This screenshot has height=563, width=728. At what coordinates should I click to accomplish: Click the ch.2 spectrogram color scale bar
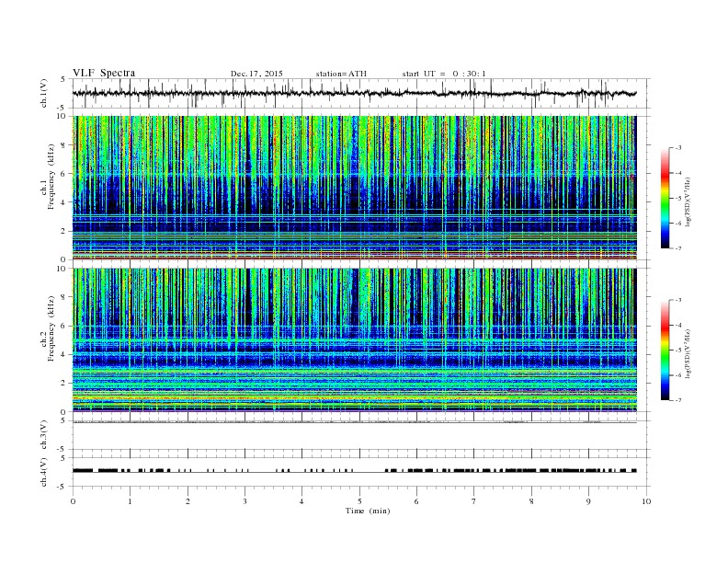tap(665, 350)
